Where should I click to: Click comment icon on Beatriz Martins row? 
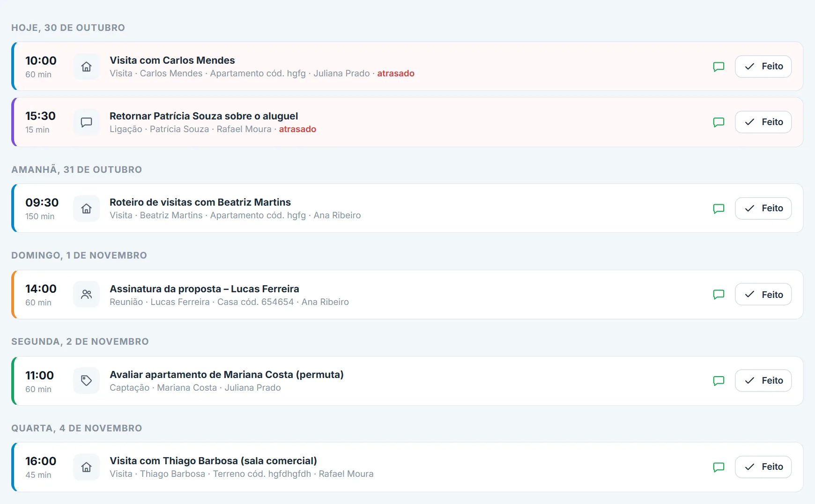point(719,208)
